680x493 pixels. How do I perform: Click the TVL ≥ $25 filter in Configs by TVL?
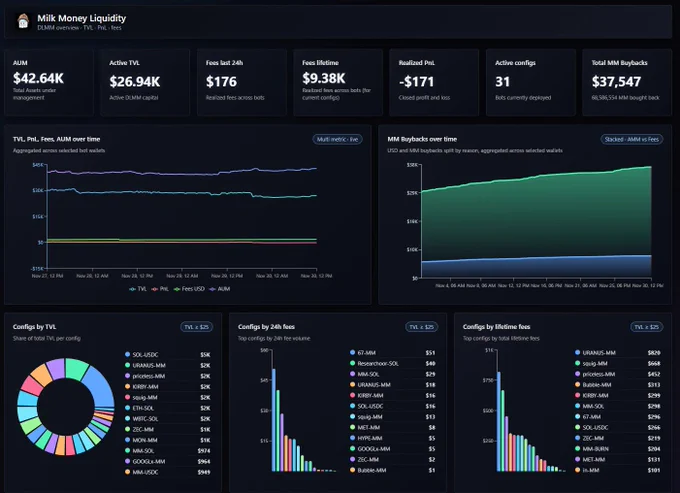pyautogui.click(x=196, y=327)
